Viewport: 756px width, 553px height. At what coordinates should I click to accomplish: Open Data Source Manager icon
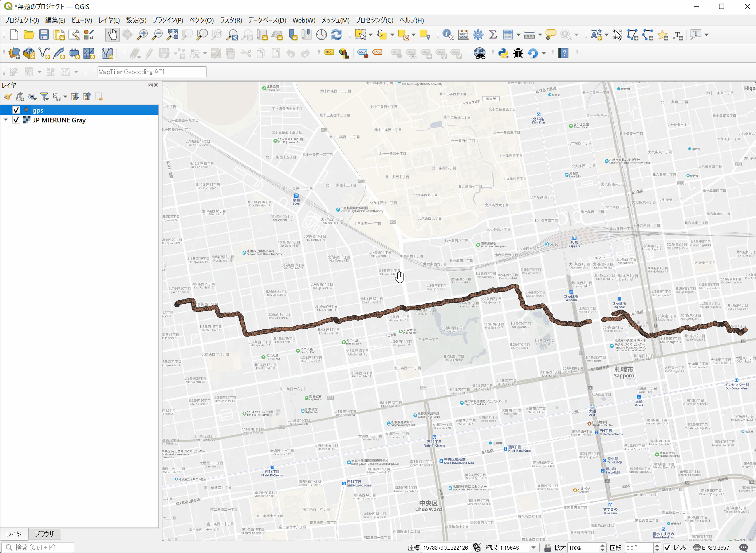(14, 54)
